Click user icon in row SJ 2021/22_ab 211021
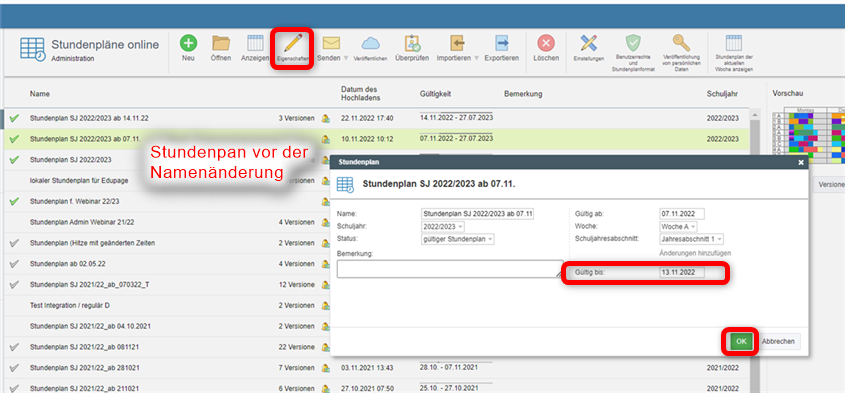The width and height of the screenshot is (845, 393). point(325,388)
